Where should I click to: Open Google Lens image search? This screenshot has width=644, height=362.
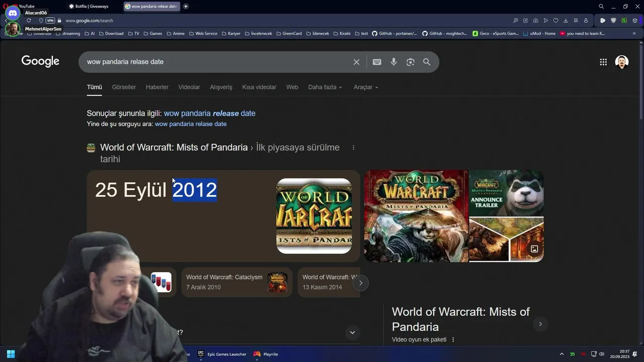[x=411, y=62]
